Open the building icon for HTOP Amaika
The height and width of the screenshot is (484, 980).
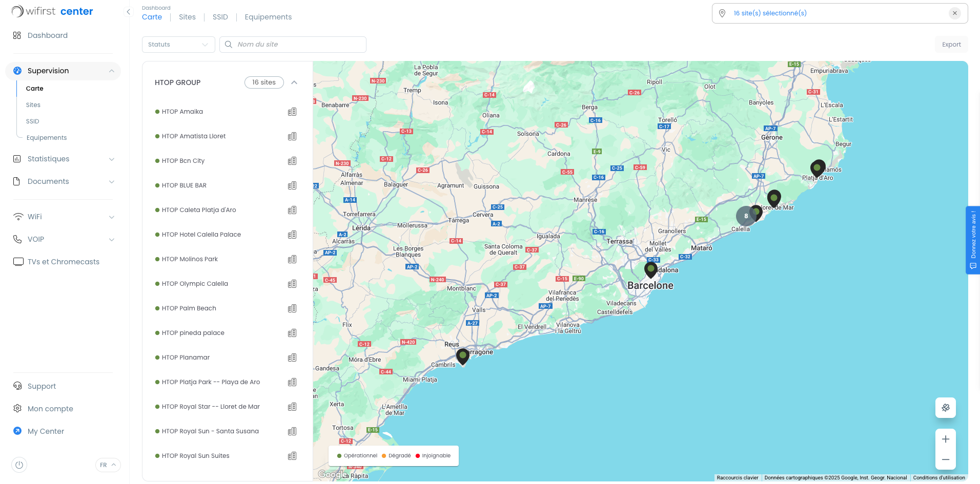coord(292,112)
